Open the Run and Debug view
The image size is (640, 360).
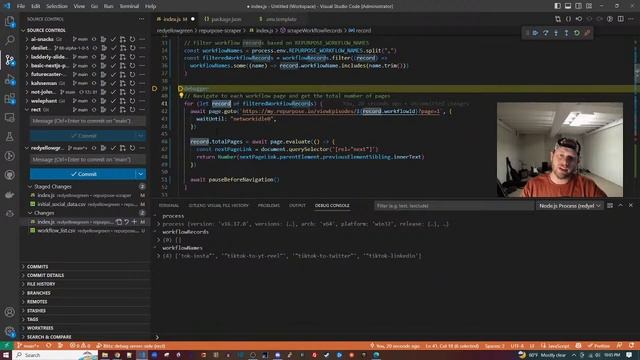coord(9,80)
